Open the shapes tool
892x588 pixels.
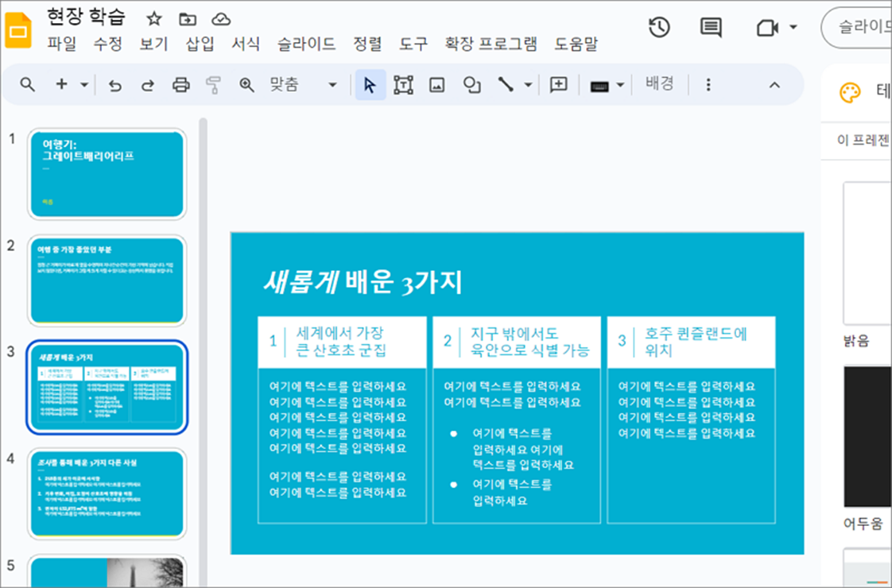471,85
